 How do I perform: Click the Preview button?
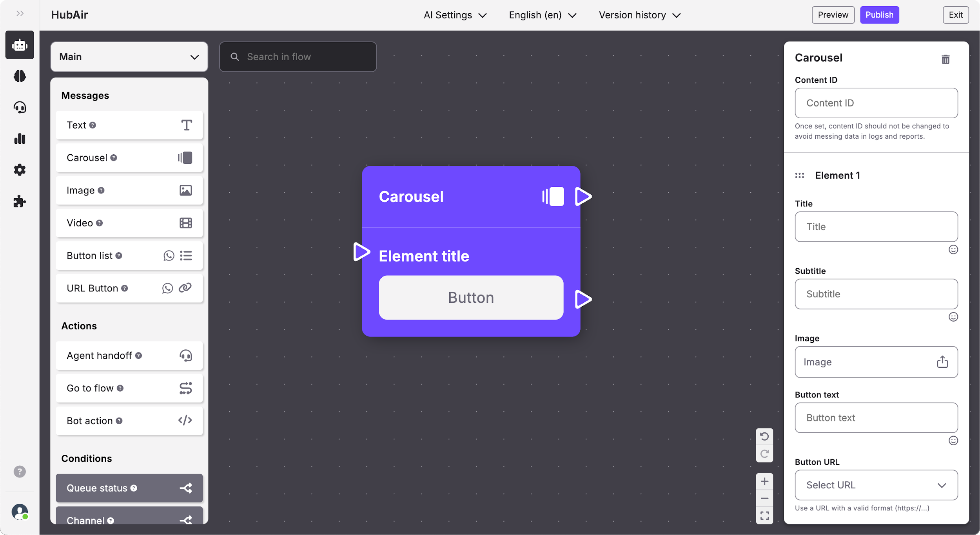pyautogui.click(x=833, y=15)
